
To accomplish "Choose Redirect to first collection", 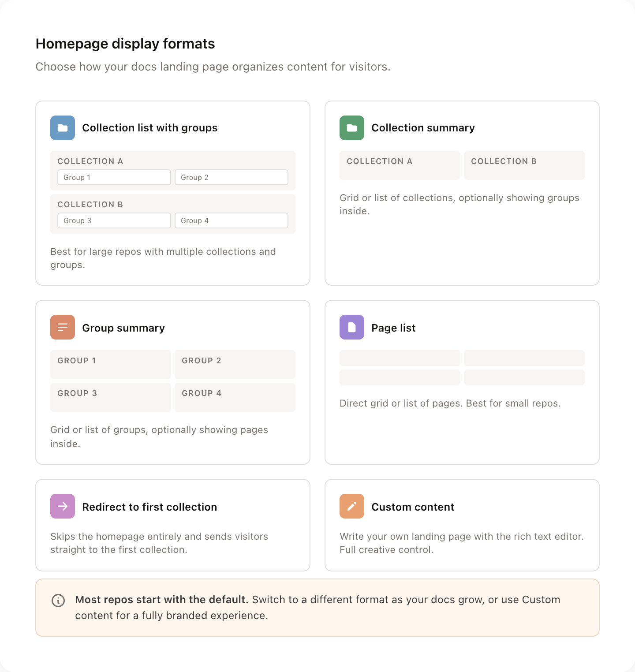I will click(x=172, y=525).
